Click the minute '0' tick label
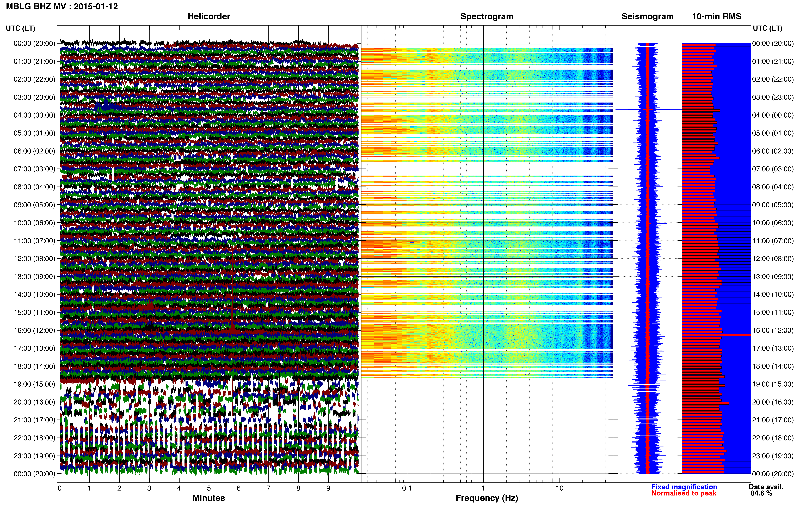Image resolution: width=812 pixels, height=508 pixels. point(60,488)
